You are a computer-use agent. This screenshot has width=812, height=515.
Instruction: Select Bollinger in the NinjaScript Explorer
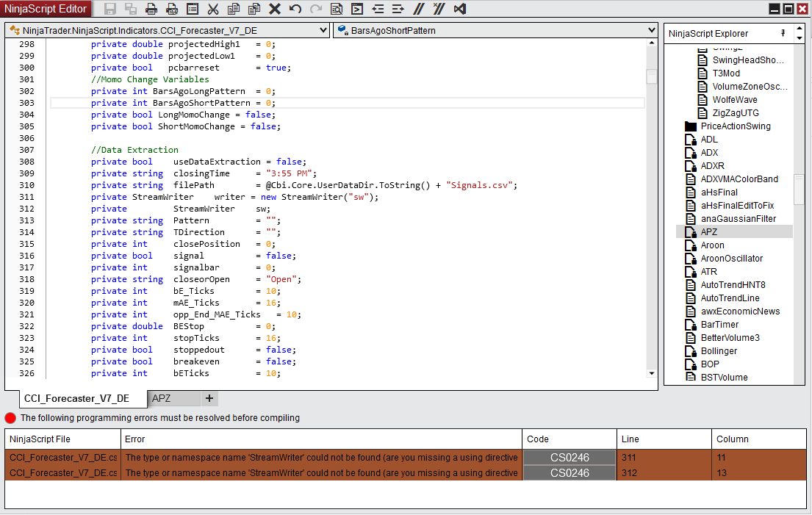[x=719, y=351]
